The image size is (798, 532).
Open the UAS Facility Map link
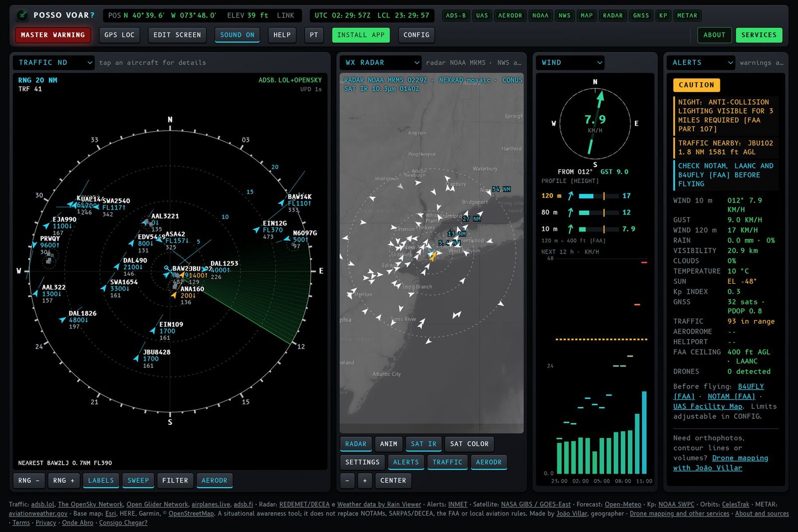pos(708,406)
